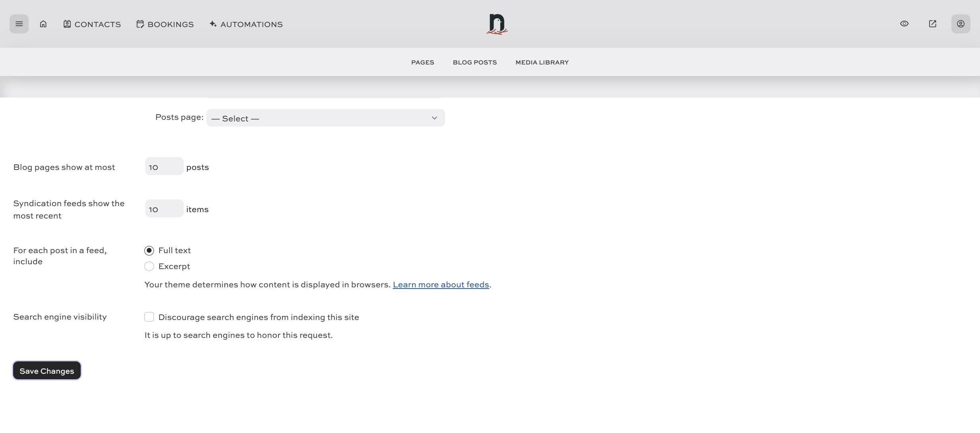980x433 pixels.
Task: Click the blog pages posts count field
Action: 164,167
